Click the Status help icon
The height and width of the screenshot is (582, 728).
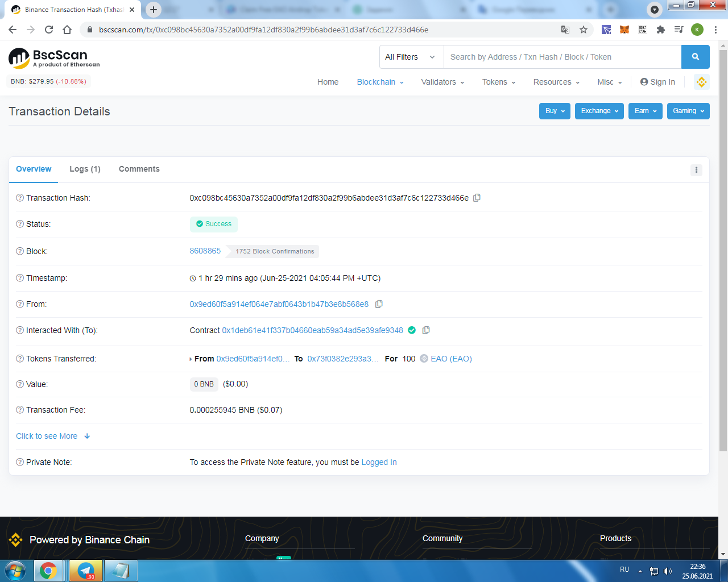(x=20, y=224)
